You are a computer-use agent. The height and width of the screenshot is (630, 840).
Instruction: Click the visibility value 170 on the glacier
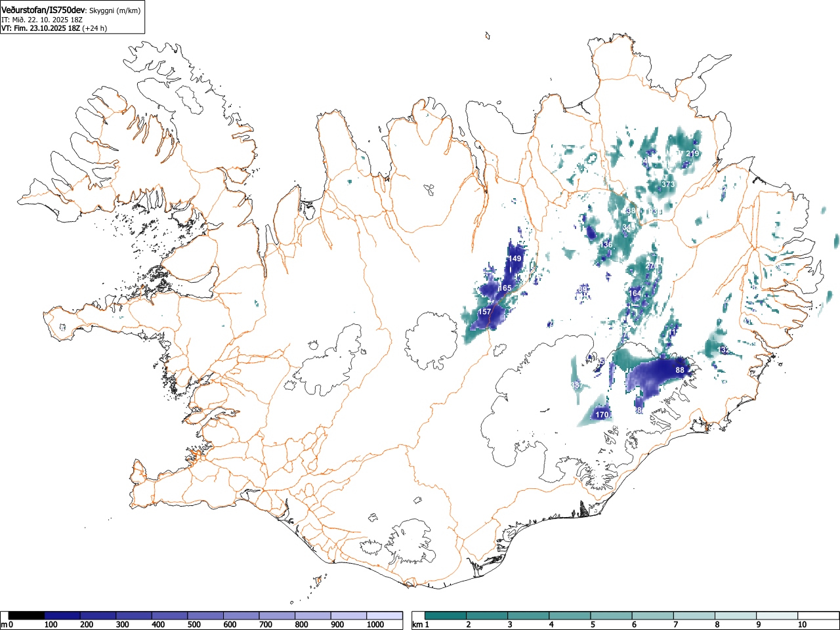pos(602,415)
